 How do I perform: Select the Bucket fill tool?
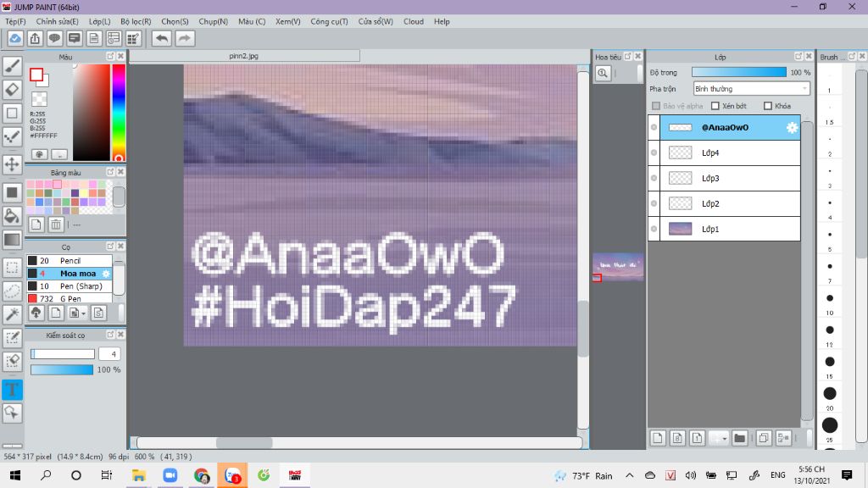click(12, 216)
